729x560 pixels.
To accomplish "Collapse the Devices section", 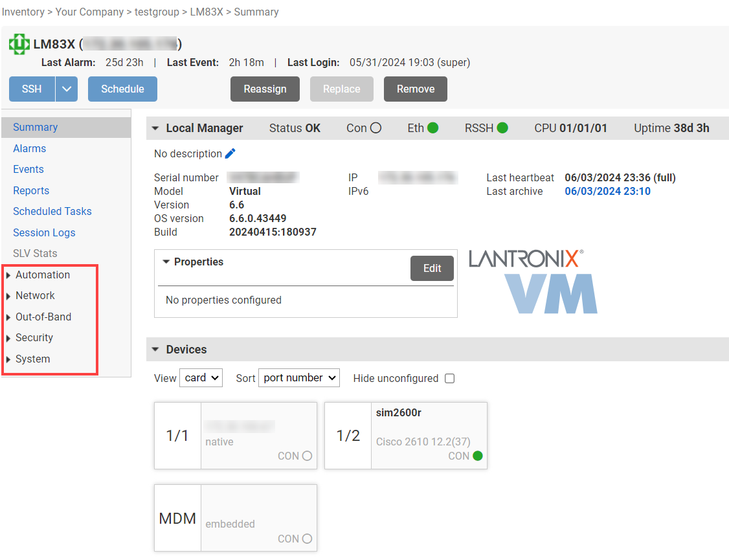I will click(x=155, y=350).
